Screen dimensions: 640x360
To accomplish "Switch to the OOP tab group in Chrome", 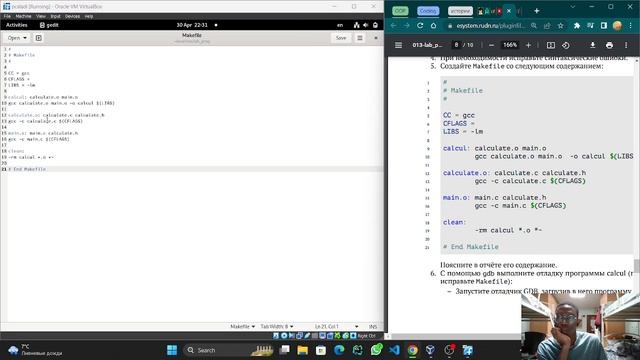I will click(x=400, y=11).
